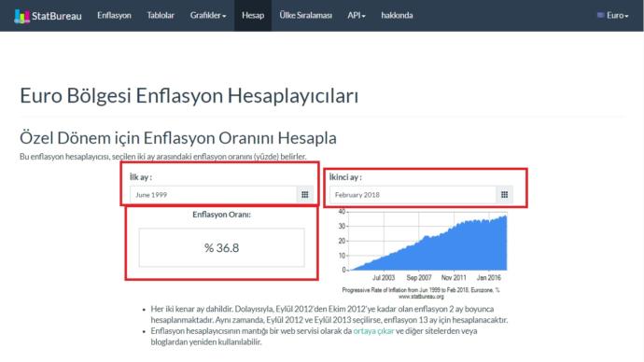This screenshot has height=362, width=644.
Task: Expand the Euro region dropdown
Action: (617, 15)
